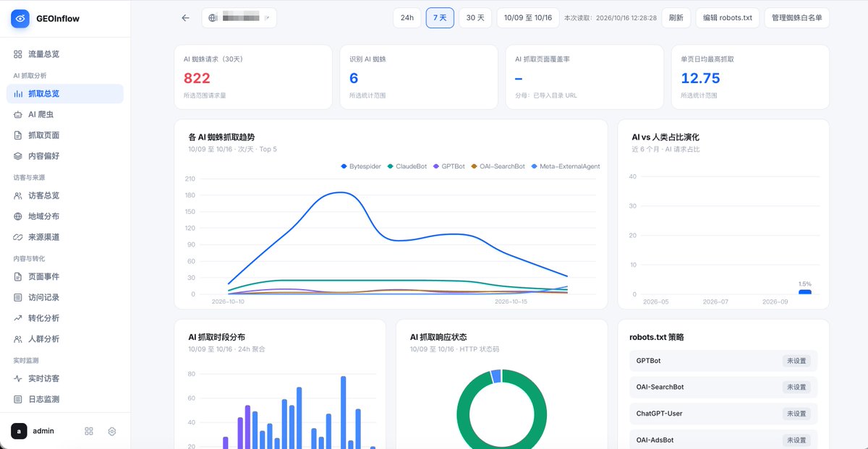This screenshot has width=868, height=449.
Task: Click the GEOInflow eye logo icon
Action: [x=20, y=19]
